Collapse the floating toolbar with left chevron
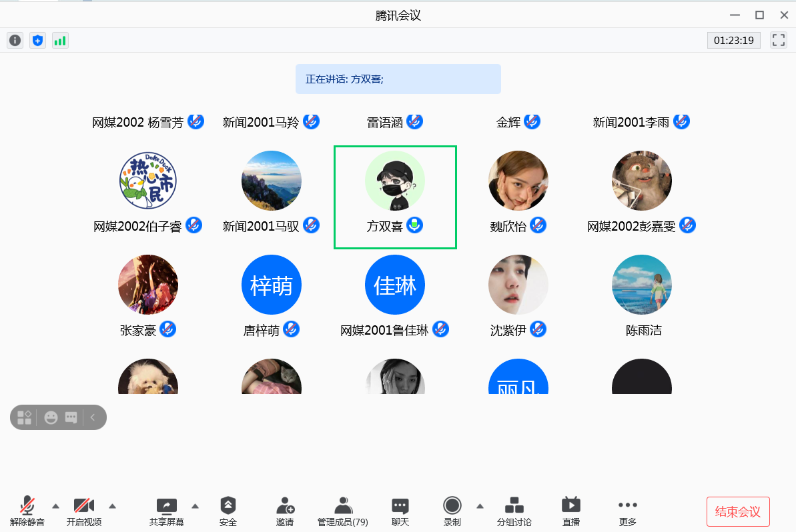Screen dimensions: 796x532 coord(93,417)
